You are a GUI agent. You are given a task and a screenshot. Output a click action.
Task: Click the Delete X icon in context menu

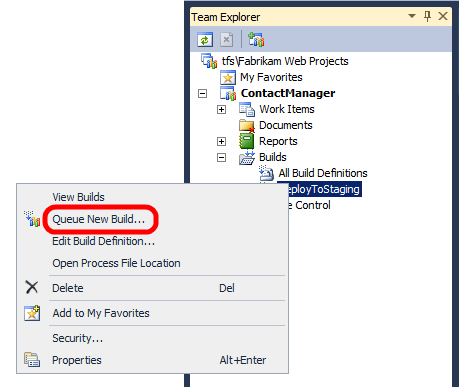[x=32, y=287]
